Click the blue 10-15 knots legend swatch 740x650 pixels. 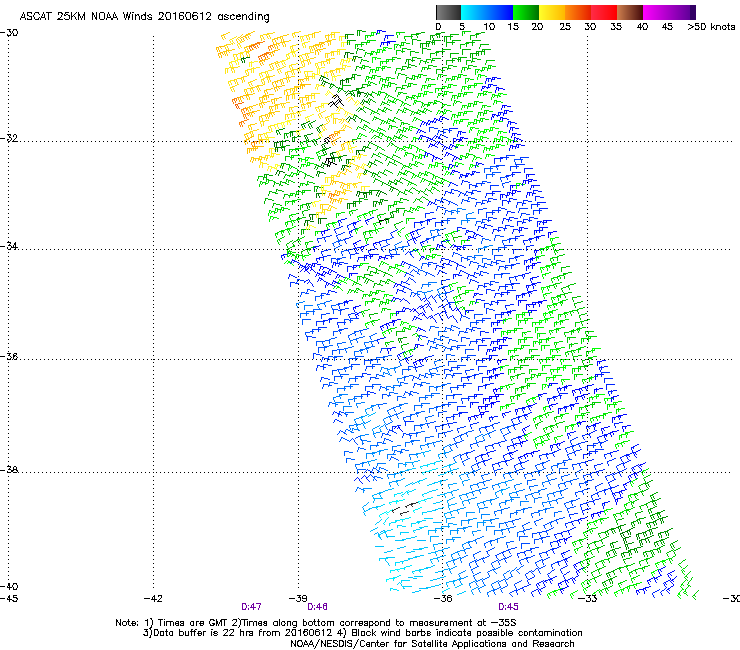(500, 12)
